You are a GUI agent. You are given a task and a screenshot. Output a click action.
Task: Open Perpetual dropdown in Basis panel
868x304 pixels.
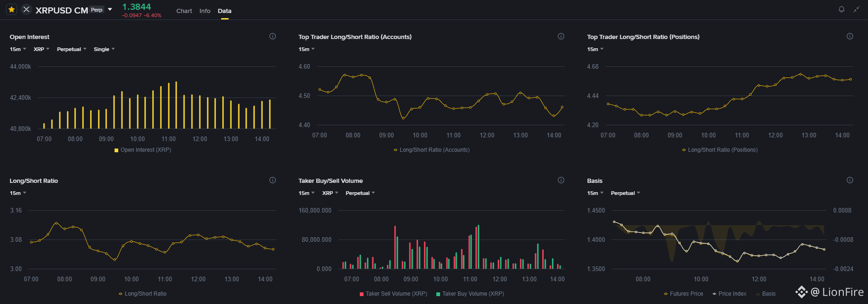pos(625,193)
